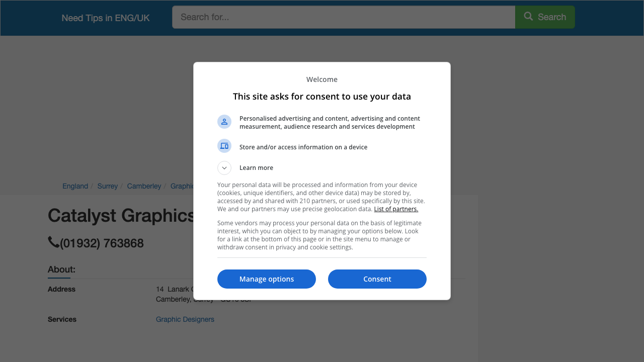
Task: Expand the Learn more chevron
Action: pyautogui.click(x=224, y=168)
